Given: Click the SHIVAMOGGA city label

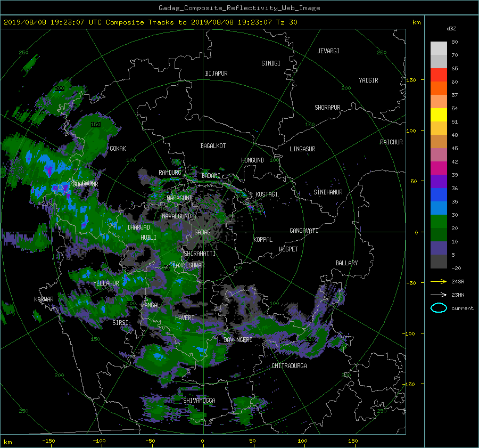Looking at the screenshot, I should point(199,401).
